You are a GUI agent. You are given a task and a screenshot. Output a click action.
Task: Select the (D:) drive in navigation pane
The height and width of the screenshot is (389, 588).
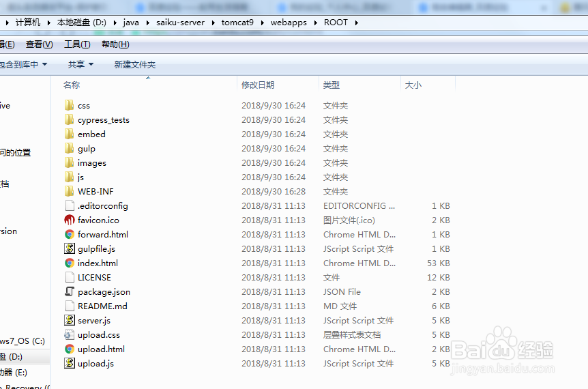[x=24, y=357]
